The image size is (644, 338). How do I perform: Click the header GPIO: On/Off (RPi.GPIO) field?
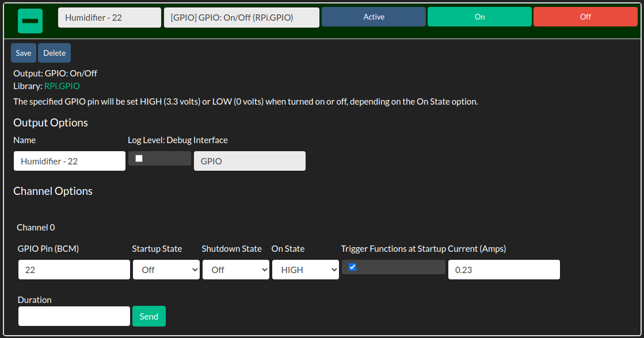[242, 18]
